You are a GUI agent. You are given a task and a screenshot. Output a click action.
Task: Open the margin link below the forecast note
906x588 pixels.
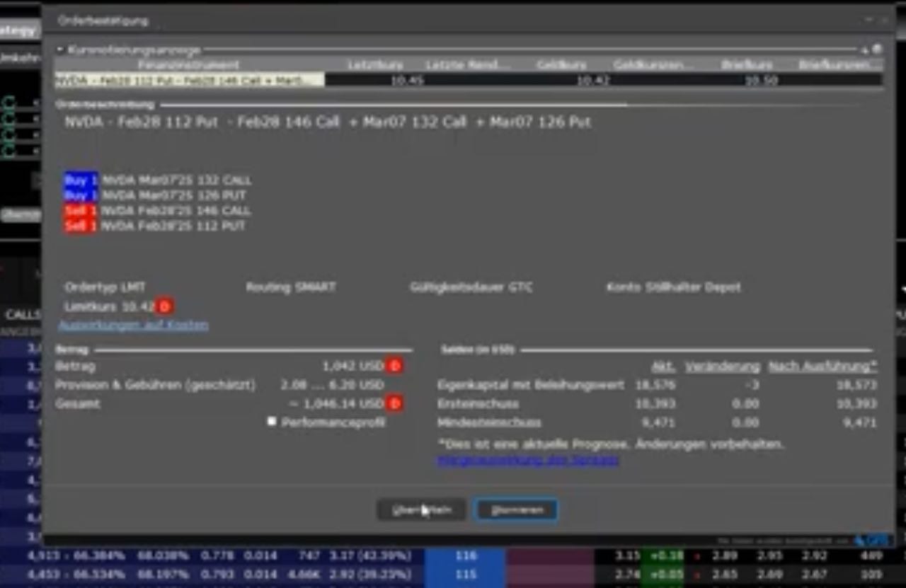tap(528, 460)
